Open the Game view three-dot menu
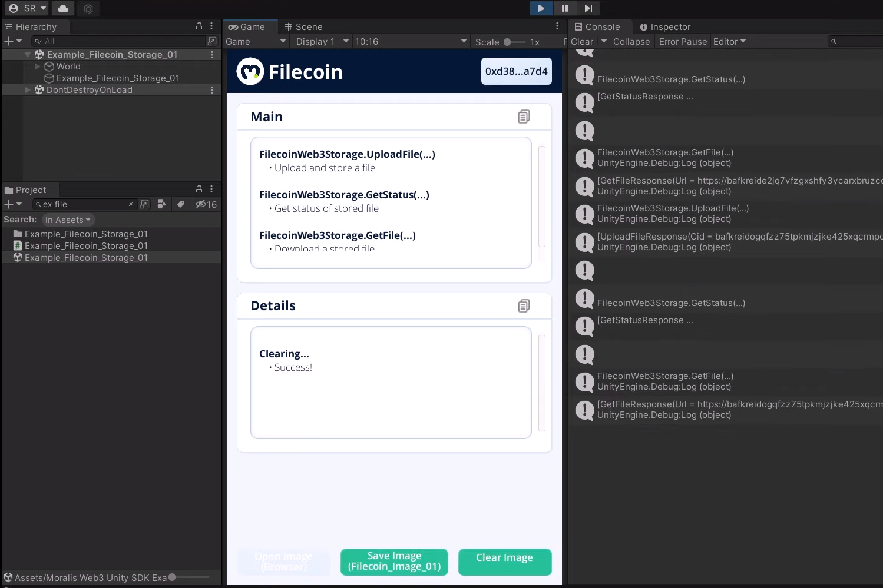883x588 pixels. [x=557, y=26]
